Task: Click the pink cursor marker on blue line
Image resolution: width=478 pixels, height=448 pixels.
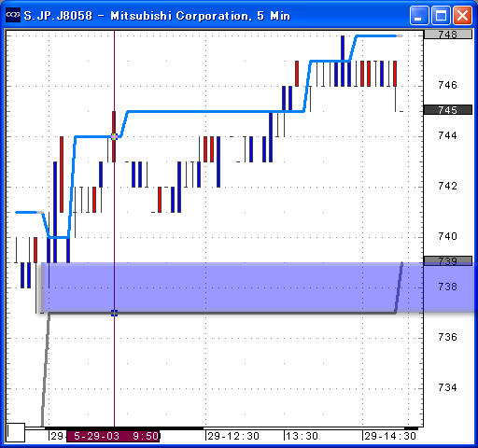Action: (x=114, y=136)
